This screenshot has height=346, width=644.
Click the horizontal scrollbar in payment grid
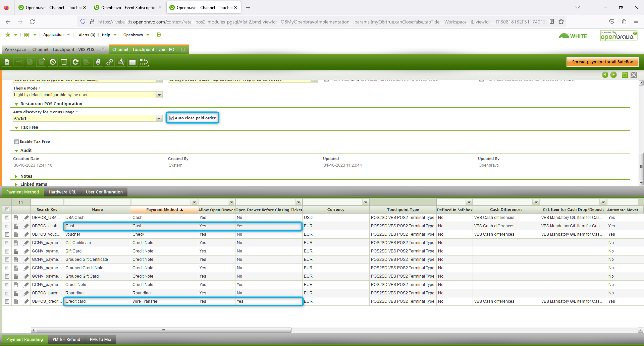(163, 330)
